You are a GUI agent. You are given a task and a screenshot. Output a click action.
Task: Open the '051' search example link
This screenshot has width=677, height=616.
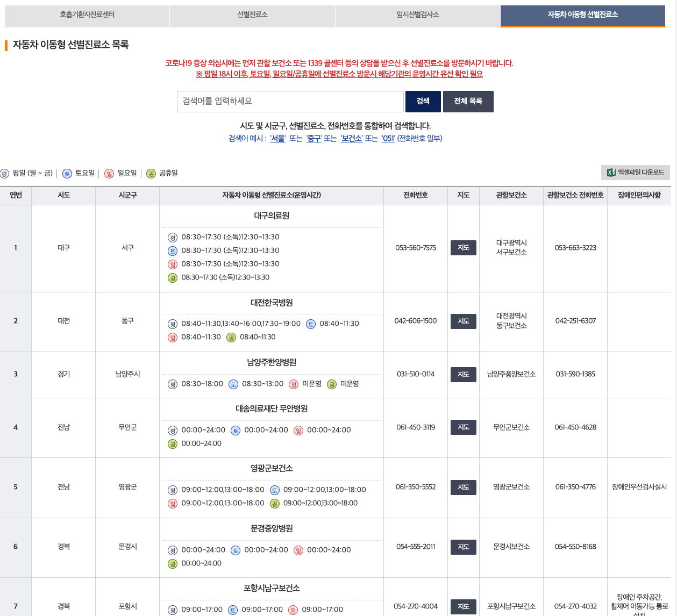(x=388, y=138)
